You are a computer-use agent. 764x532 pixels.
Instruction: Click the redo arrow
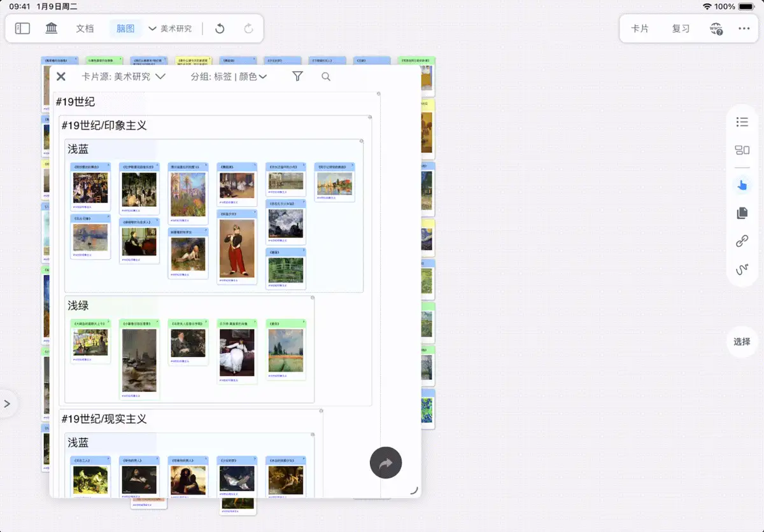[248, 29]
